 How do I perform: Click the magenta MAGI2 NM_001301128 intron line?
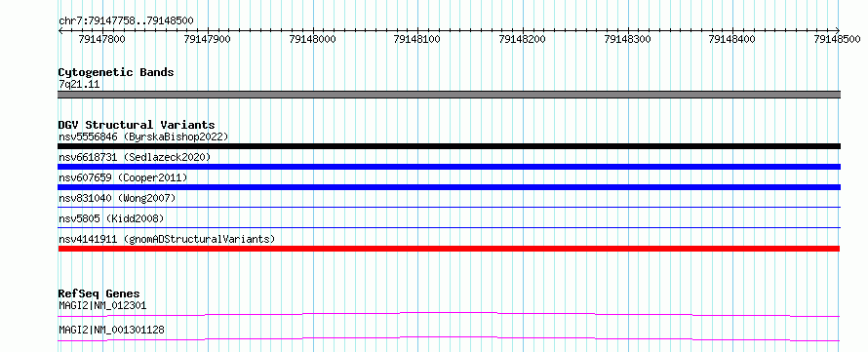449,338
